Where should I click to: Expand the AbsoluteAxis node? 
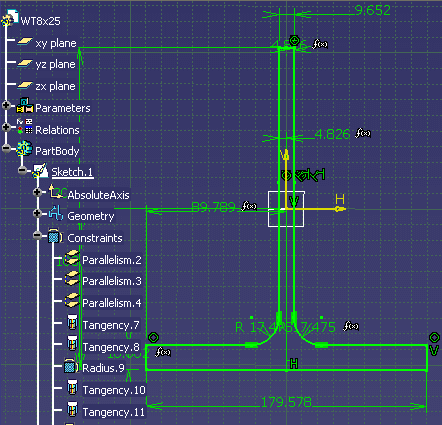[37, 192]
